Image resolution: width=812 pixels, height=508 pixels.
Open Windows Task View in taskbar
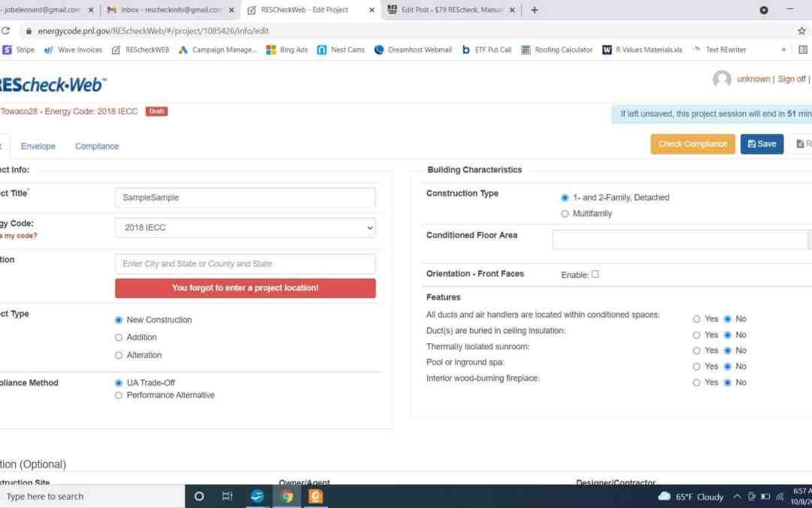(x=227, y=496)
